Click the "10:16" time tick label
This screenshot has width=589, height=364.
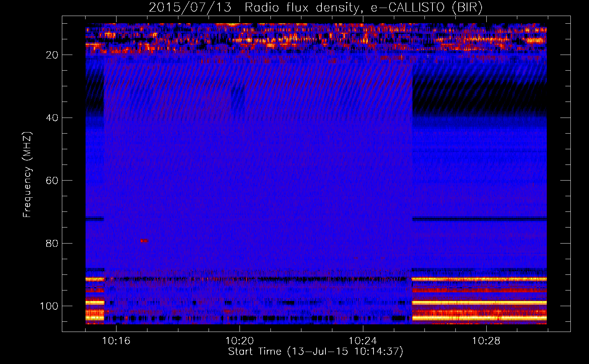pos(116,341)
